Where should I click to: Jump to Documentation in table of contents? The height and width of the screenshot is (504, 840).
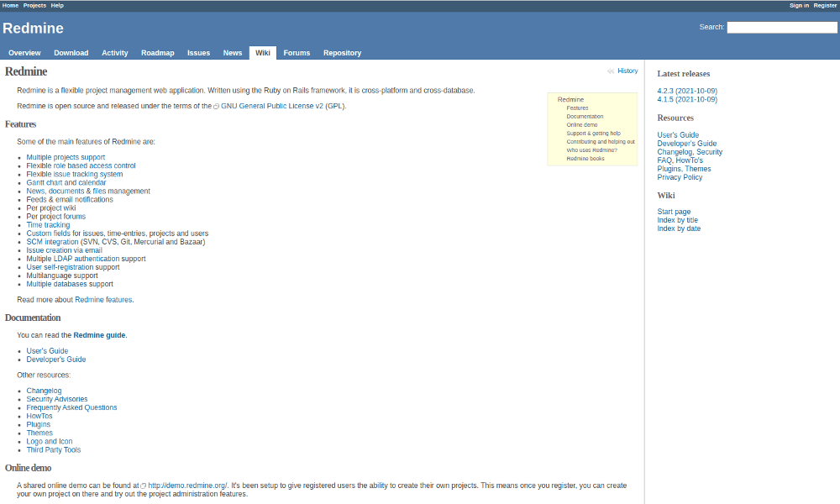(585, 117)
